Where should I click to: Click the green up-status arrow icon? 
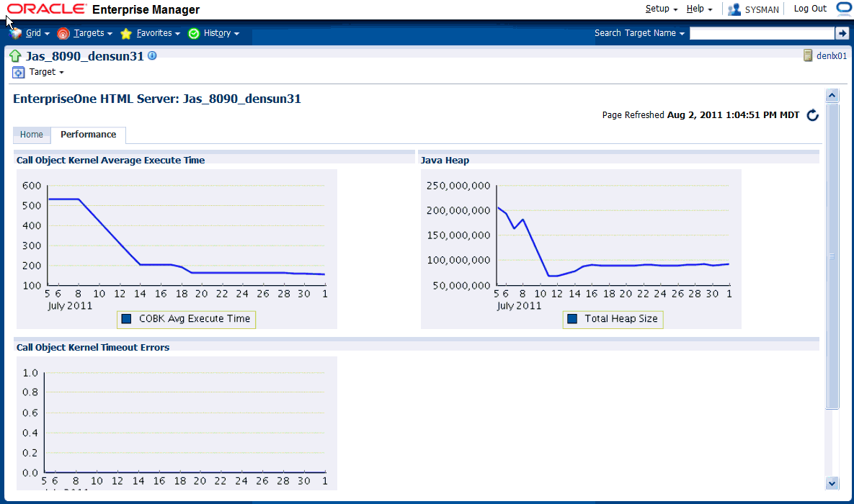pyautogui.click(x=15, y=56)
